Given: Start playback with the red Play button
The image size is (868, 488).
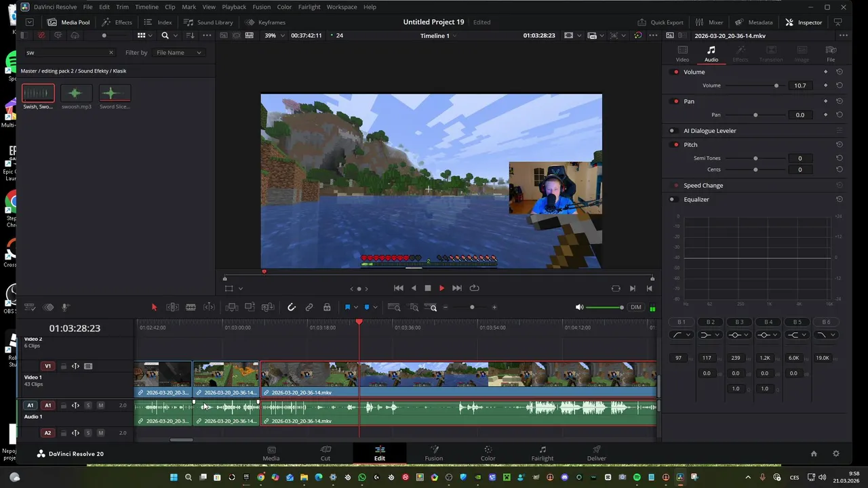Looking at the screenshot, I should pyautogui.click(x=441, y=288).
